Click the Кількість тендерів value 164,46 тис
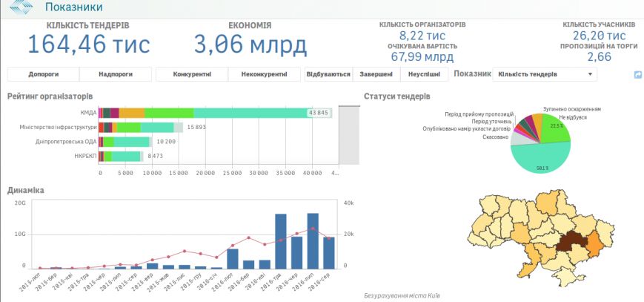This screenshot has width=644, height=302. coord(88,44)
